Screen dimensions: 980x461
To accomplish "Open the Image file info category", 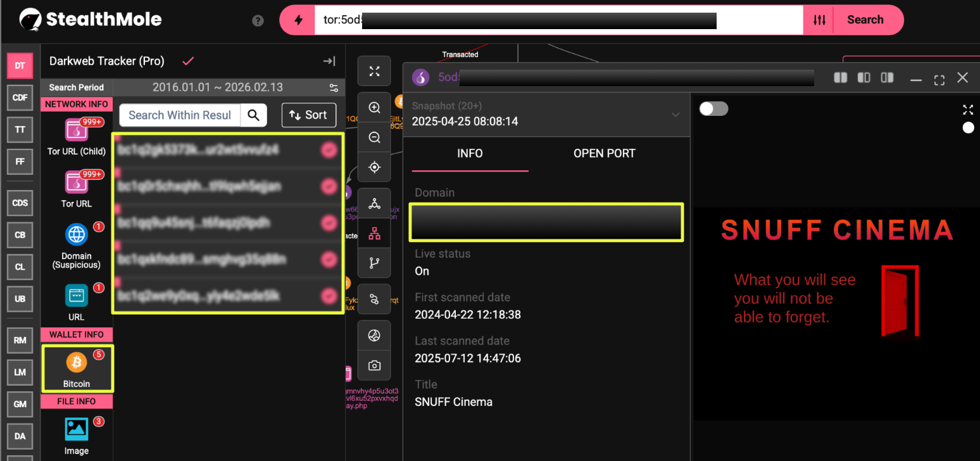I will 77,429.
